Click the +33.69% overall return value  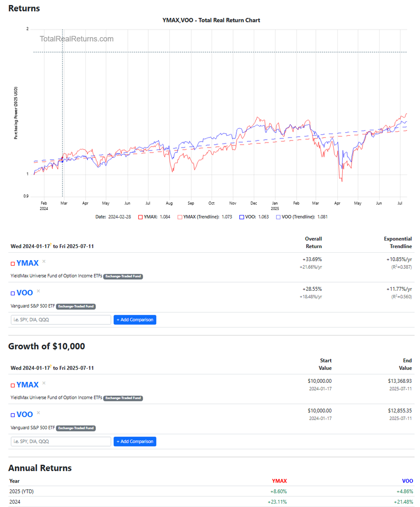[312, 259]
